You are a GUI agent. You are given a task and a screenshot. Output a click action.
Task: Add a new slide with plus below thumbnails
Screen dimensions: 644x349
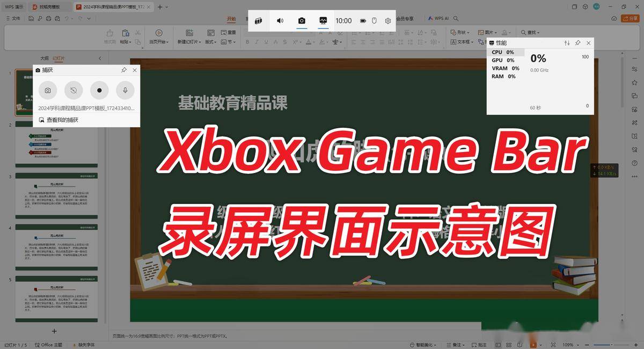point(54,331)
